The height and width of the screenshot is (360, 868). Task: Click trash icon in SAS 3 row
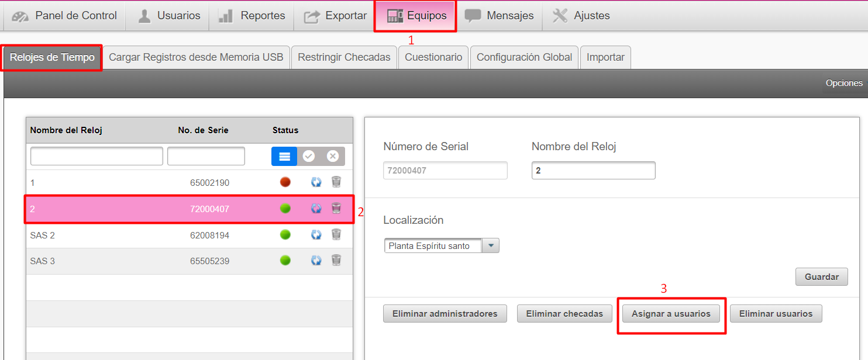click(336, 261)
